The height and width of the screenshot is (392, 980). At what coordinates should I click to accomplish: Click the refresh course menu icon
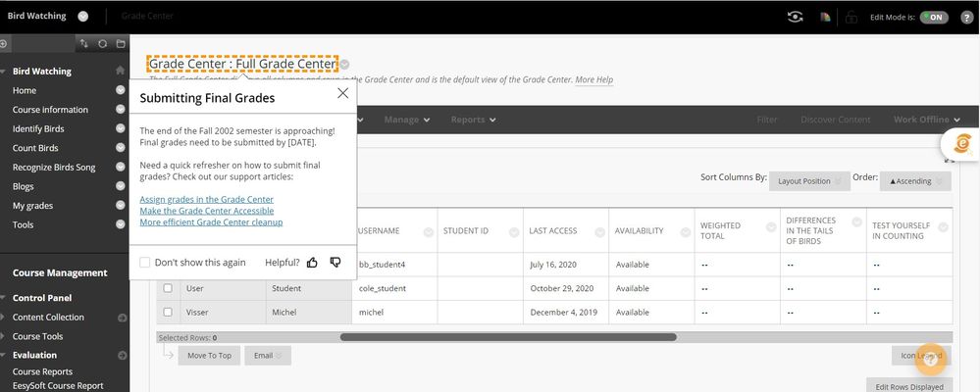102,44
